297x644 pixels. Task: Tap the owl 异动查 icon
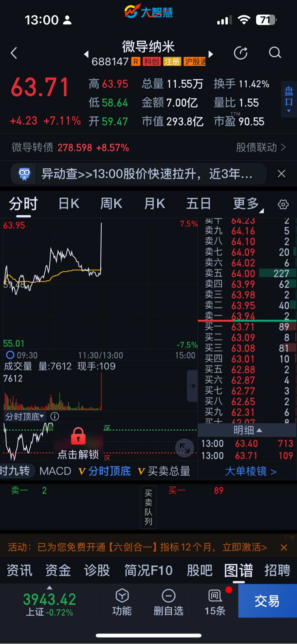point(24,174)
